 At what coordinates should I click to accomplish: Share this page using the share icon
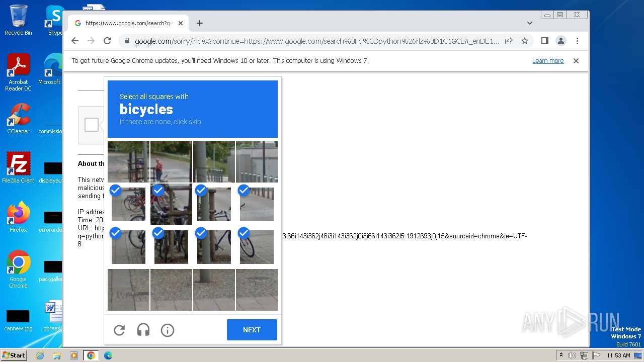click(x=509, y=41)
